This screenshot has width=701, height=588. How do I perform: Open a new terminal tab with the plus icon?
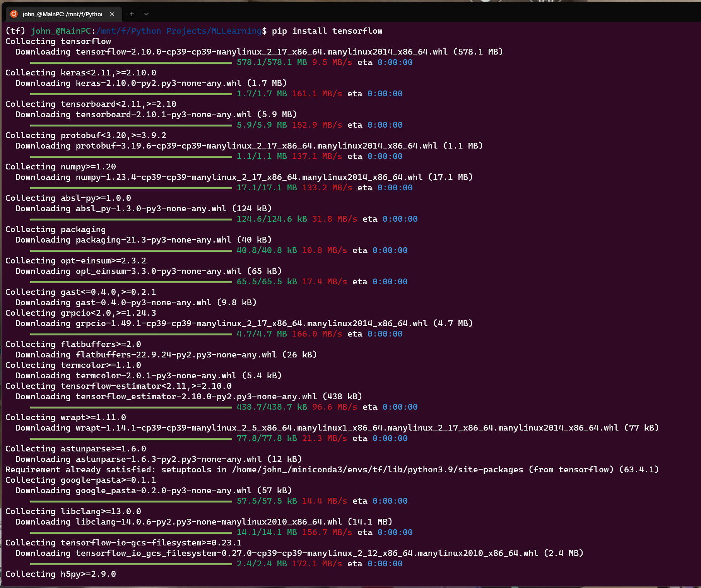(132, 14)
